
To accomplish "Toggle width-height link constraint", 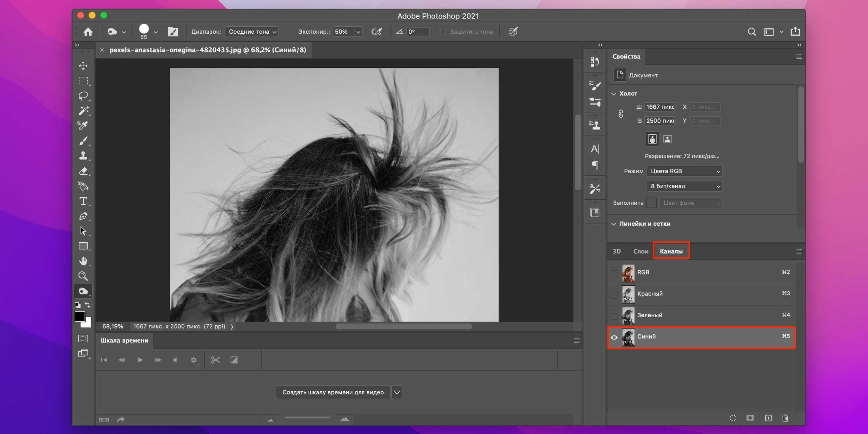I will 620,114.
